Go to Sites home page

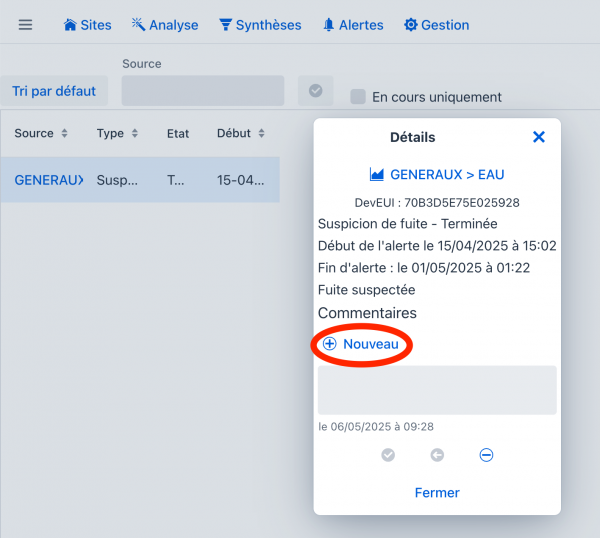(x=87, y=25)
